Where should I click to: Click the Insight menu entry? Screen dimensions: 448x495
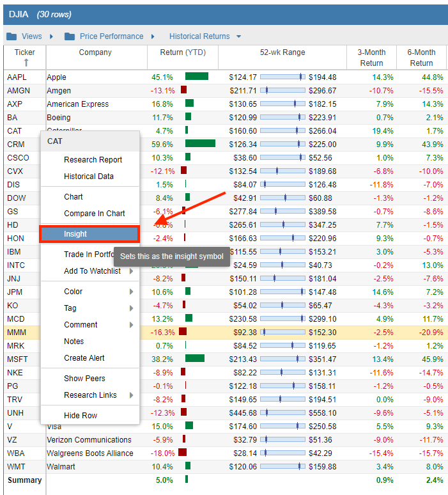point(89,234)
